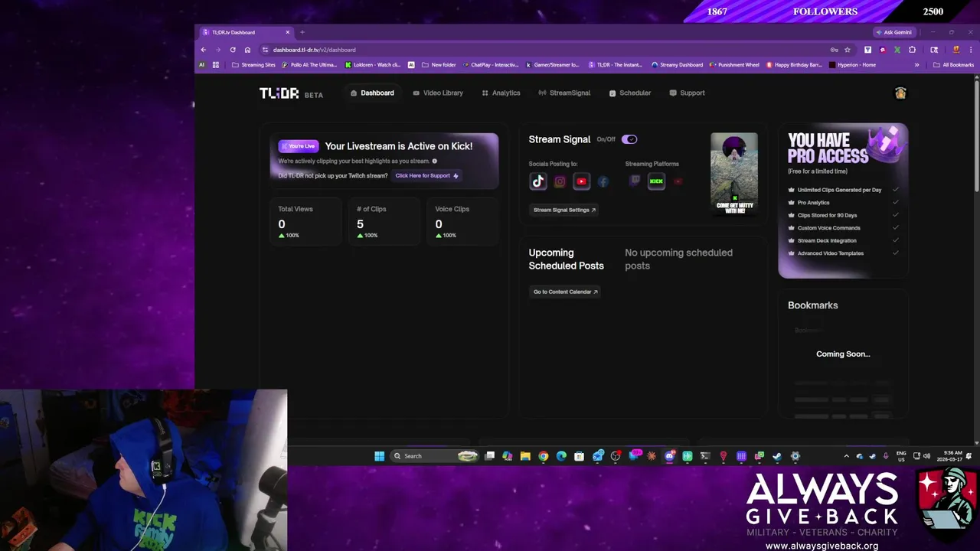Open the Video Library tab

[438, 93]
